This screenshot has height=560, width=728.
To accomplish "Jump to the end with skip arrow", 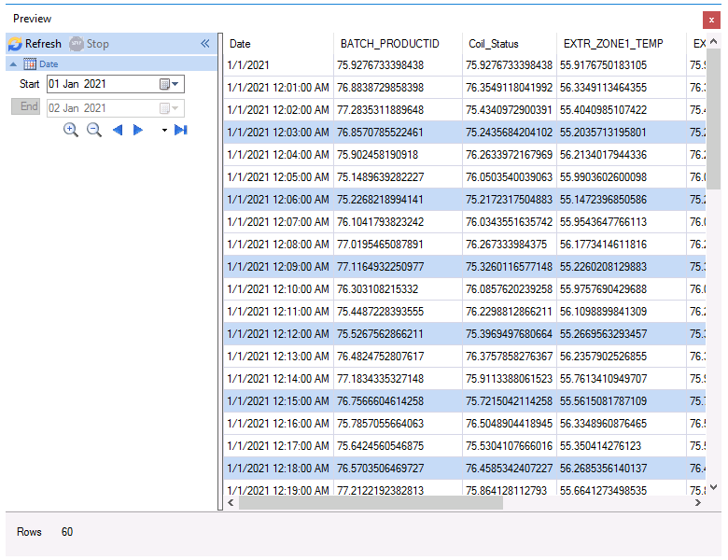I will (181, 130).
